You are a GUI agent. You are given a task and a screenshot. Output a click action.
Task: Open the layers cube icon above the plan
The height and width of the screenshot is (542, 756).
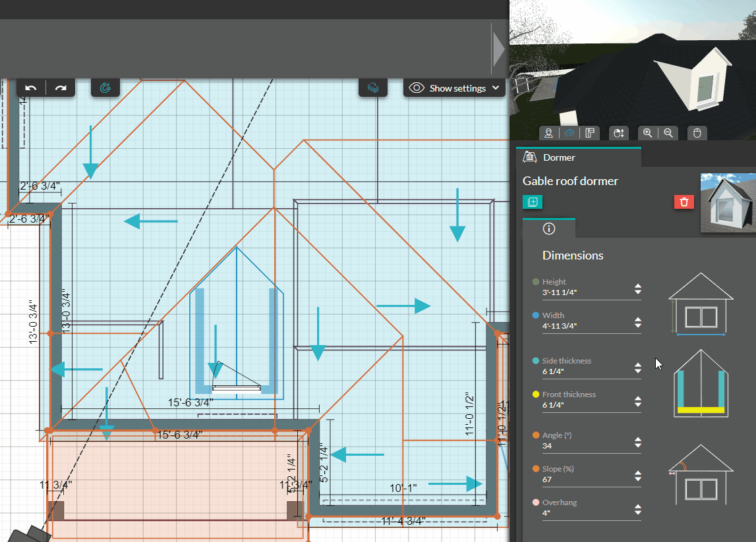[x=373, y=87]
